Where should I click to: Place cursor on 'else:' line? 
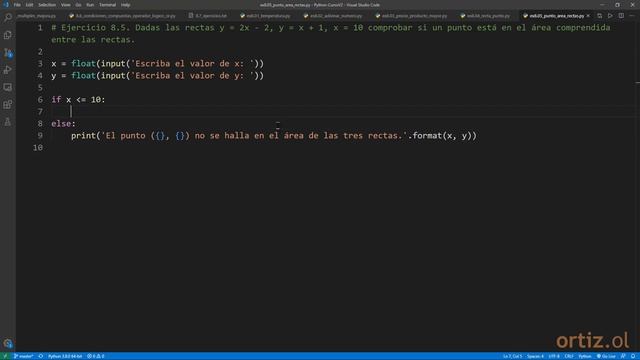[x=63, y=124]
